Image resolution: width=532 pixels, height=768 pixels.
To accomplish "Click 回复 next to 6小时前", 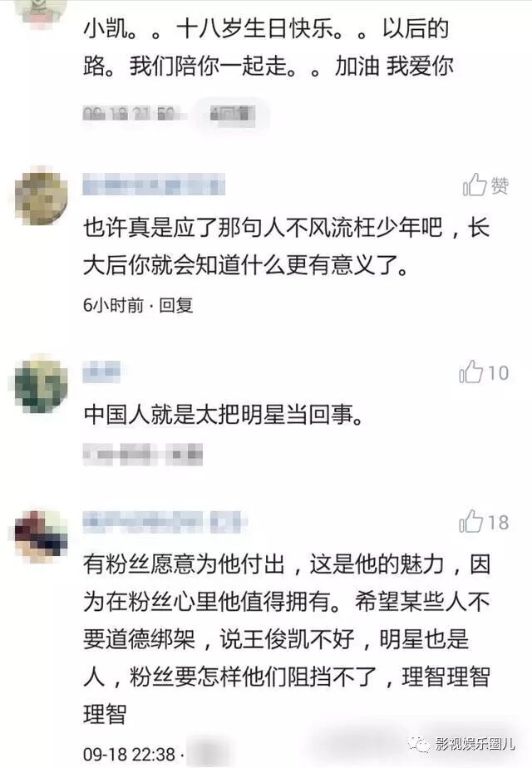I will pyautogui.click(x=176, y=305).
